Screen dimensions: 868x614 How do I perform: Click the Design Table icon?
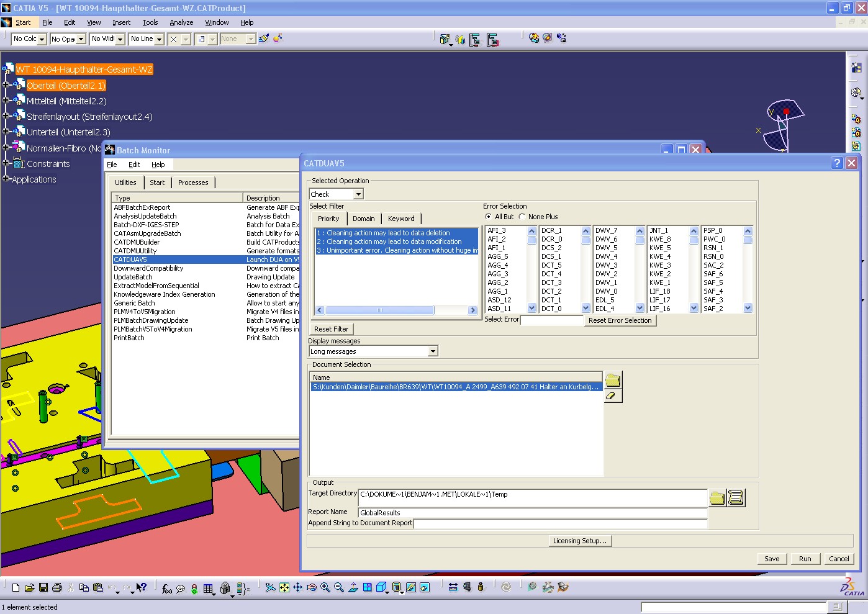209,588
